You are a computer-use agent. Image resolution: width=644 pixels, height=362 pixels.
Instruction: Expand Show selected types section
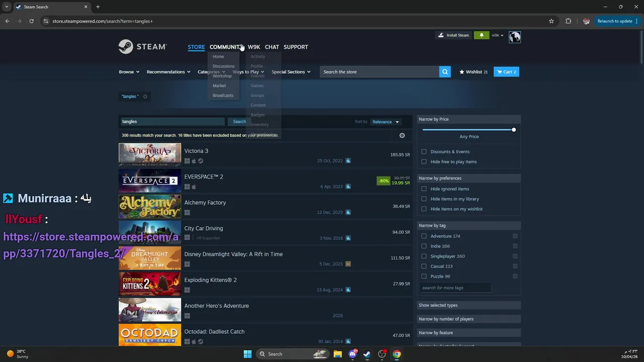coord(469,305)
